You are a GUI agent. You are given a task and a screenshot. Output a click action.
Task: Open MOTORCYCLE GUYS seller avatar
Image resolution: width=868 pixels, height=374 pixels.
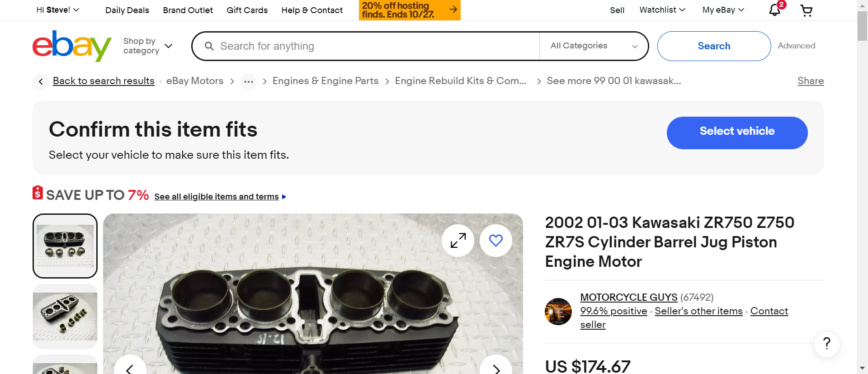(x=558, y=311)
